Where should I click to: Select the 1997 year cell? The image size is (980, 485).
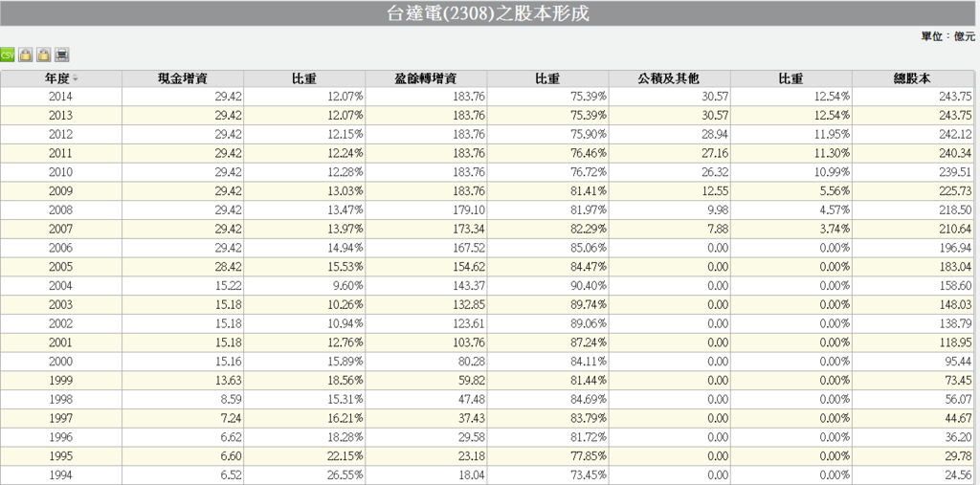[60, 418]
